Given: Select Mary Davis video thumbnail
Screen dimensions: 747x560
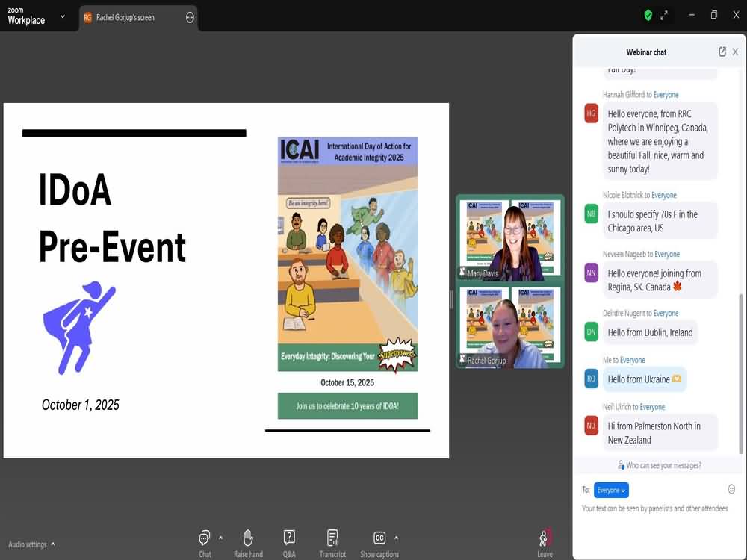Looking at the screenshot, I should [x=510, y=239].
